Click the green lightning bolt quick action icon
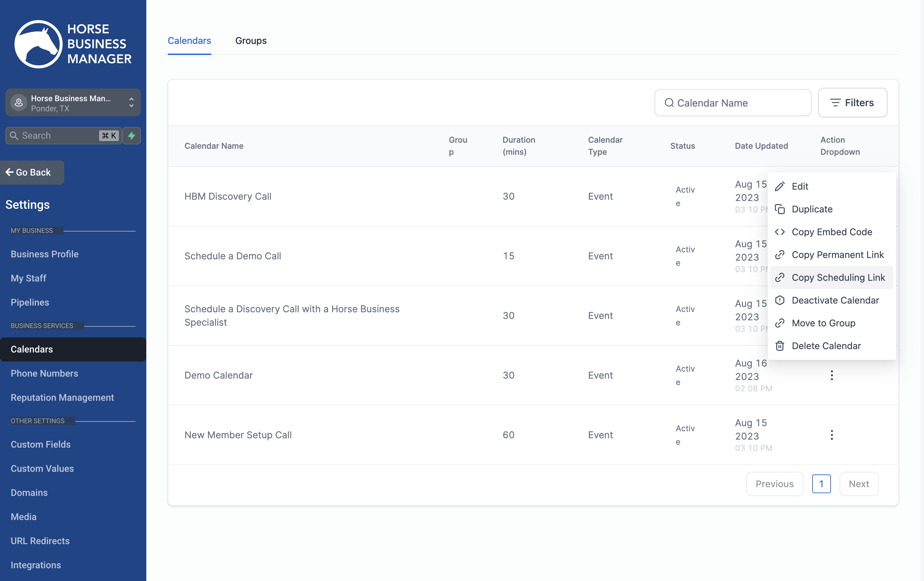The height and width of the screenshot is (581, 924). (132, 136)
